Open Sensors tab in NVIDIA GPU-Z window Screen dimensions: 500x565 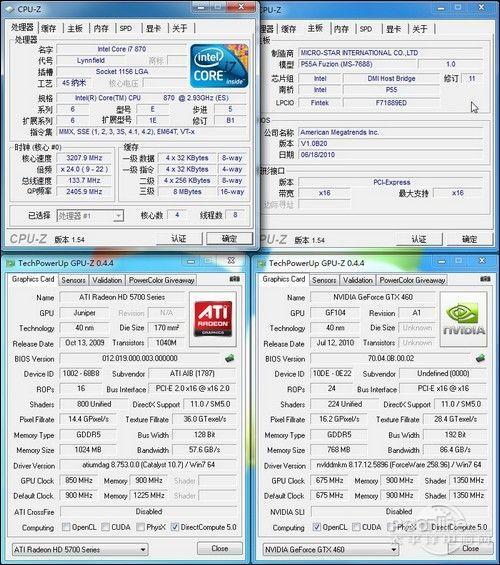pyautogui.click(x=324, y=280)
